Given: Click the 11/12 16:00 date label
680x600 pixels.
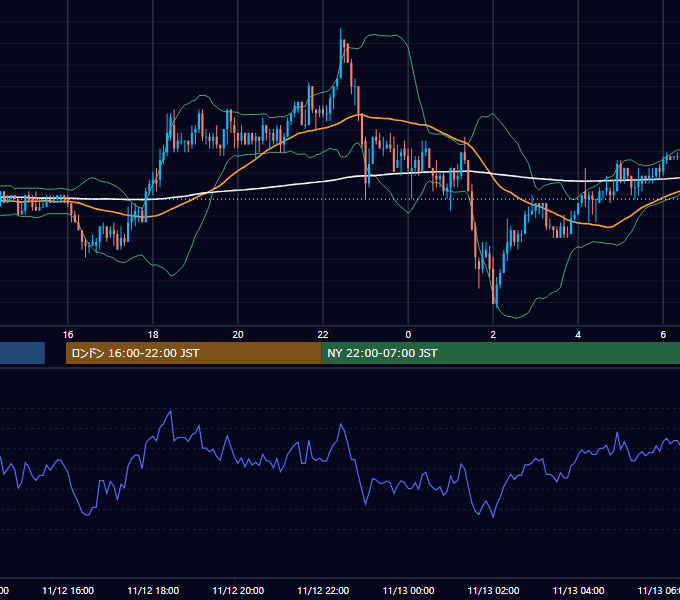Looking at the screenshot, I should (68, 590).
